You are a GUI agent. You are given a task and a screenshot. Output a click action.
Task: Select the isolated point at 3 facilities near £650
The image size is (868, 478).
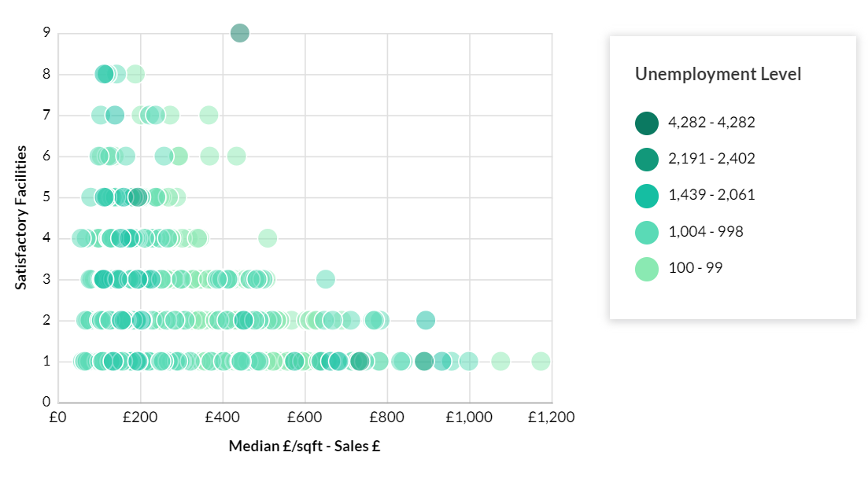point(325,279)
